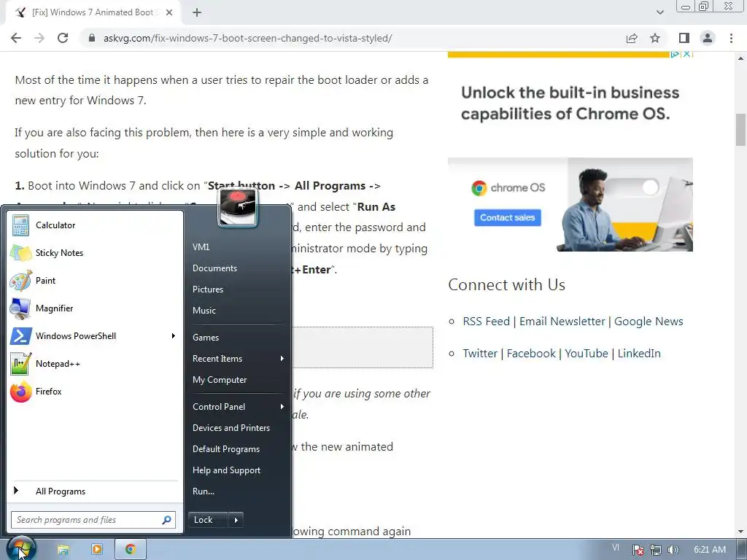Screen dimensions: 747x560
Task: View site lock info icon
Action: click(x=92, y=38)
